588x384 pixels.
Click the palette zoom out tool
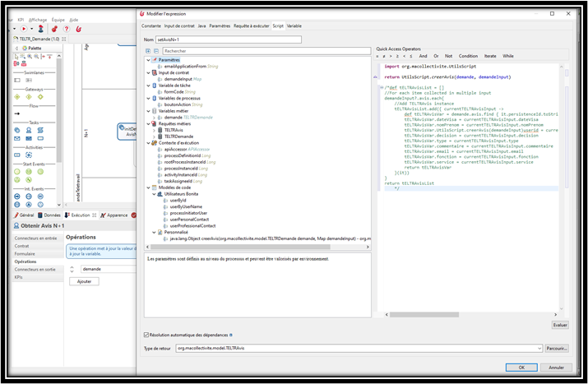(x=36, y=56)
